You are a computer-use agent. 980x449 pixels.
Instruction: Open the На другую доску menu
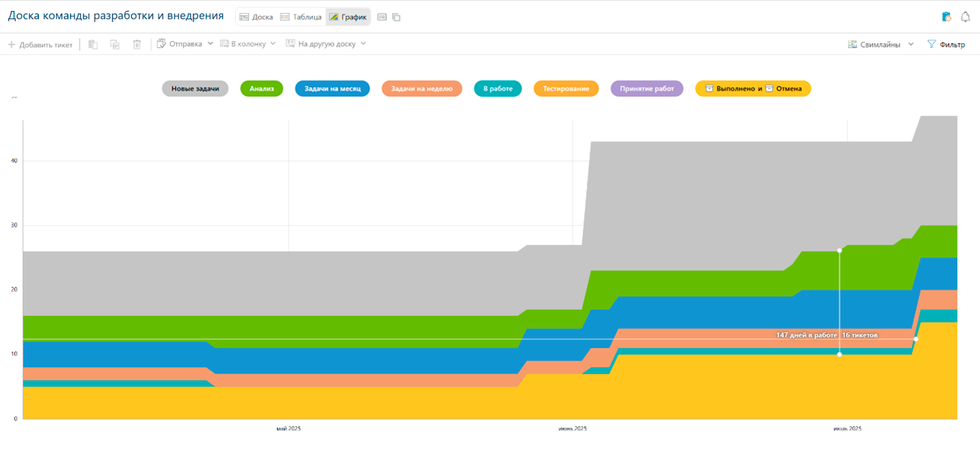coord(326,44)
